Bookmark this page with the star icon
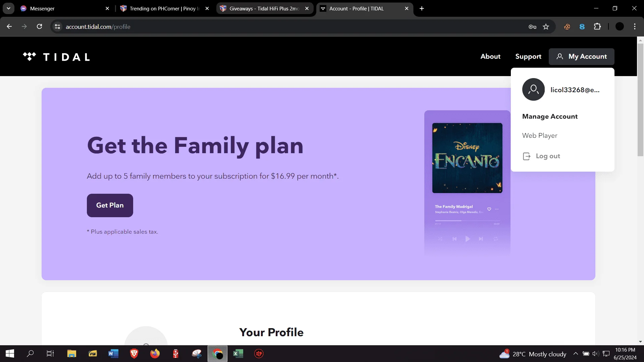 [x=546, y=26]
